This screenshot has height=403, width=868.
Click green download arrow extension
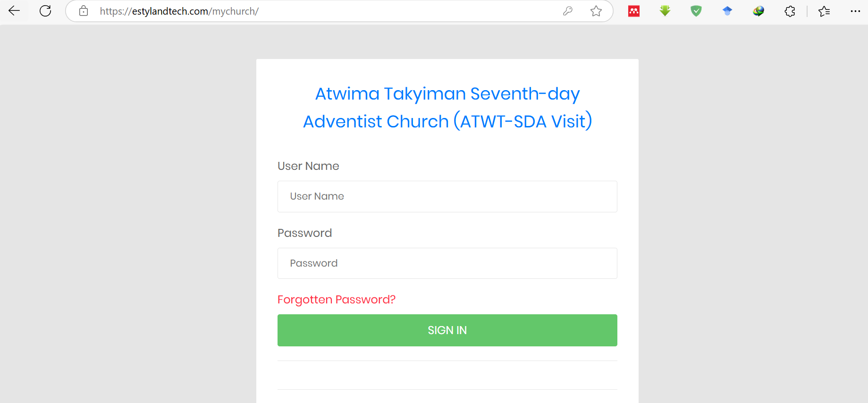pyautogui.click(x=665, y=11)
